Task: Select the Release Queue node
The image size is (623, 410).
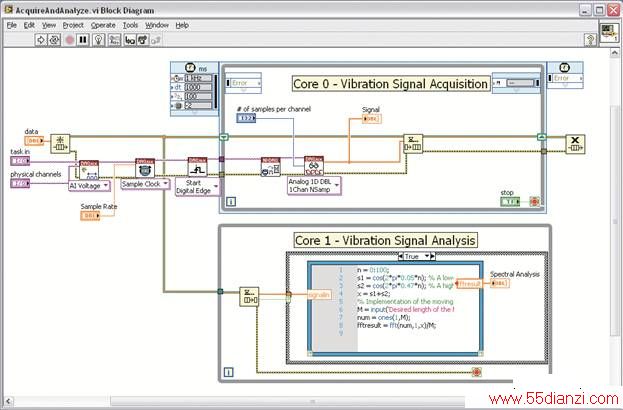Action: click(575, 144)
